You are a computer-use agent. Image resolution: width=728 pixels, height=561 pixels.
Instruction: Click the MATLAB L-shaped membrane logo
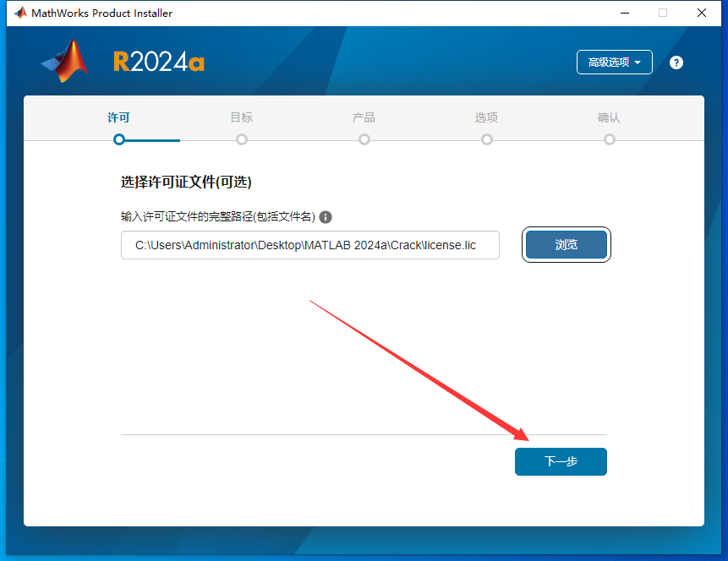tap(64, 62)
